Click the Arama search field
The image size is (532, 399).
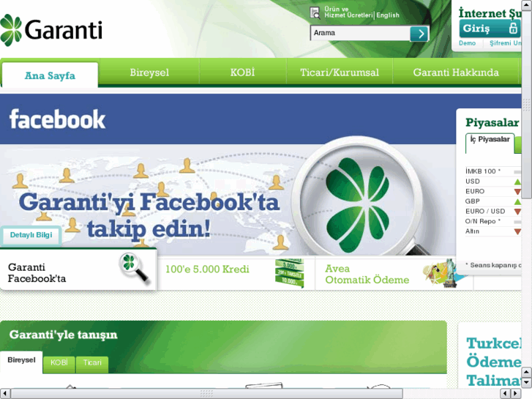[x=361, y=33]
